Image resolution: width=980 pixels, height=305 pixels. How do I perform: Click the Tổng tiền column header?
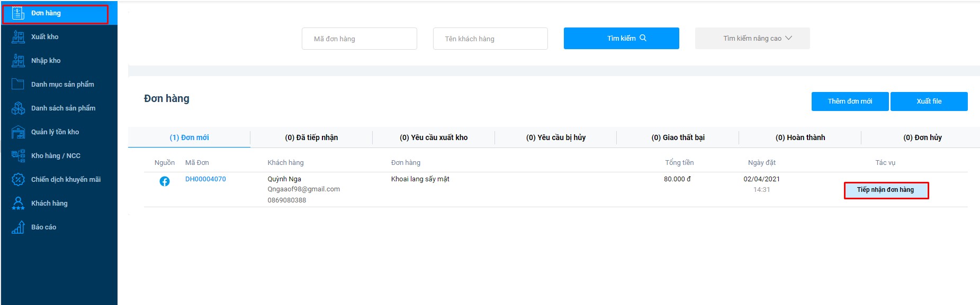(x=679, y=163)
